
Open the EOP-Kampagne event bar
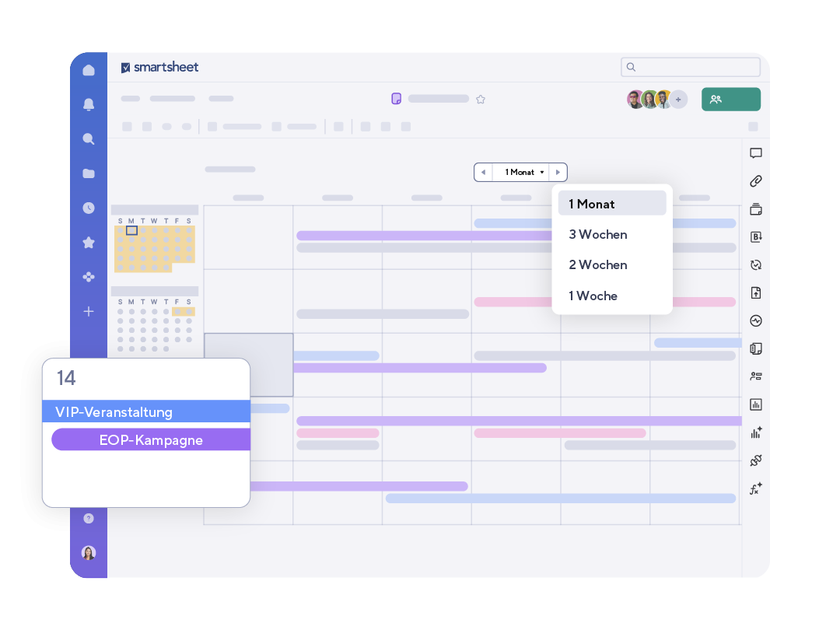pos(151,439)
